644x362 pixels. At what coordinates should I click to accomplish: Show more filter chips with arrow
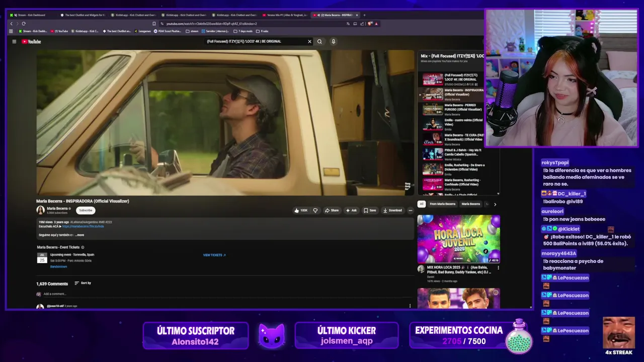(x=495, y=204)
